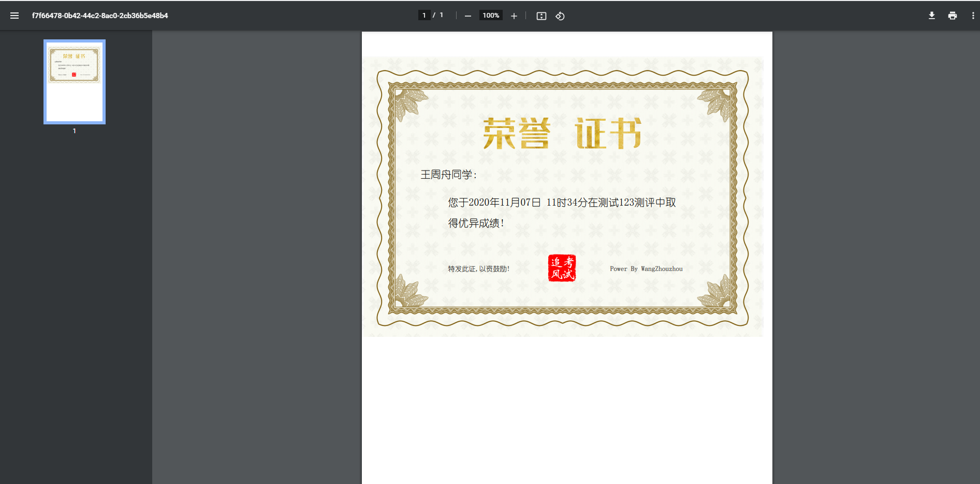The height and width of the screenshot is (484, 980).
Task: Rotate the document counterclockwise
Action: (560, 16)
